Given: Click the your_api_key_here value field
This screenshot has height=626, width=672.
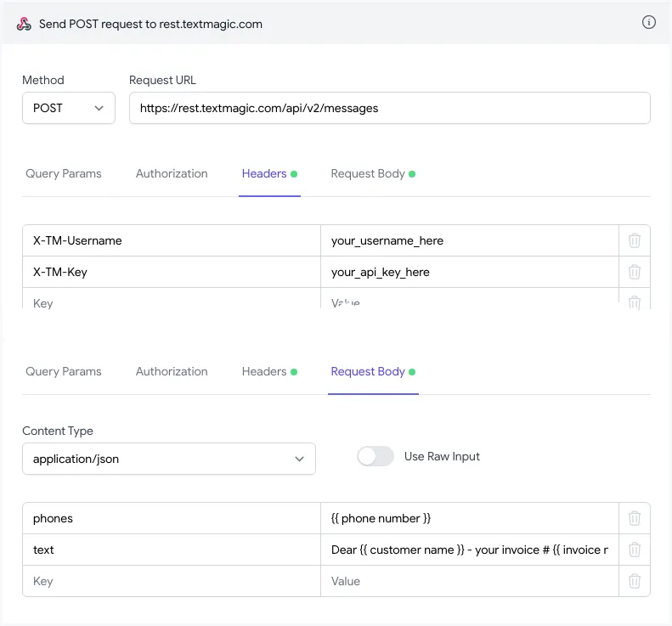Looking at the screenshot, I should point(469,272).
